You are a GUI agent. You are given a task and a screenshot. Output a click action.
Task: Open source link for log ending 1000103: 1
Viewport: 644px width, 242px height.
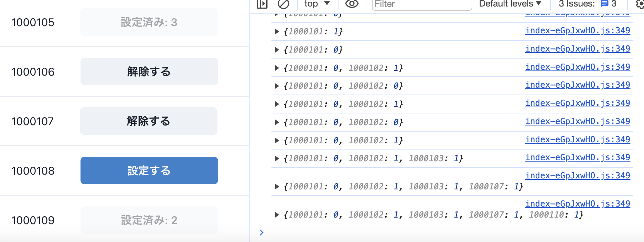(578, 157)
